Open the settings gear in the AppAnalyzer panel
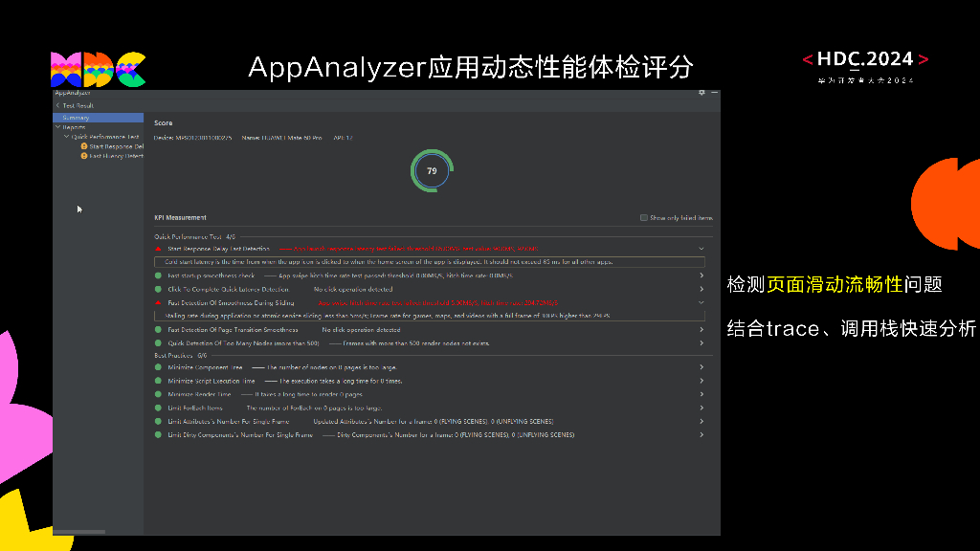Viewport: 980px width, 551px height. 702,93
